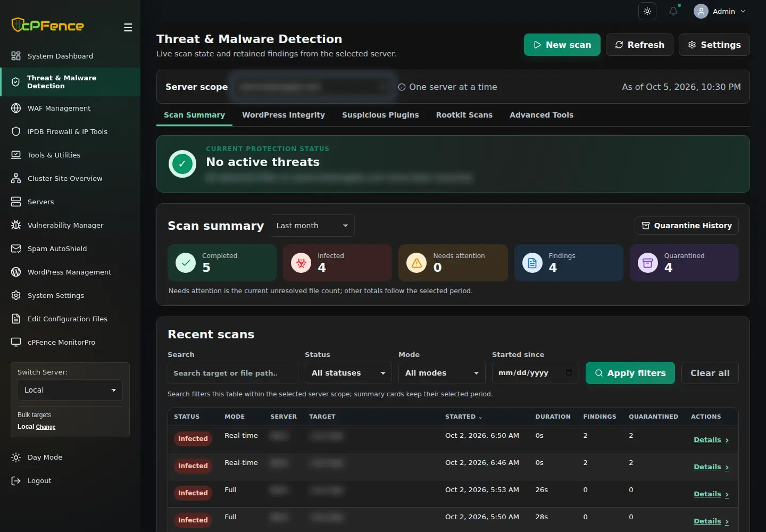The image size is (766, 532).
Task: Open the Server scope selector
Action: click(313, 87)
